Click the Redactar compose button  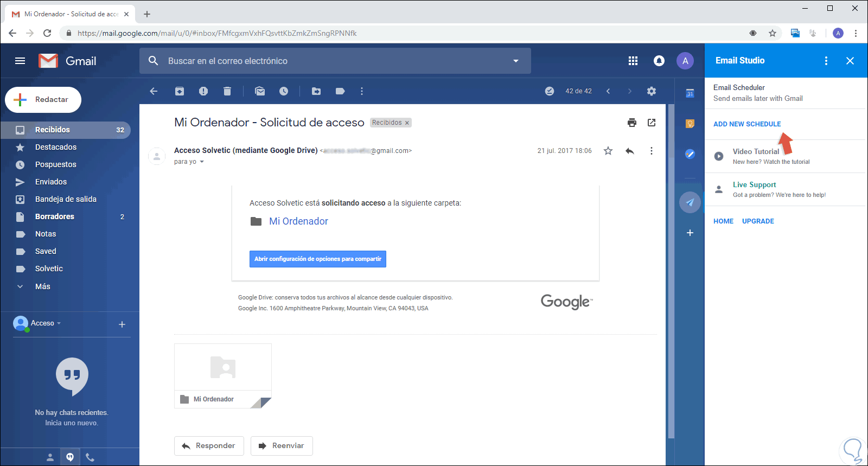43,100
